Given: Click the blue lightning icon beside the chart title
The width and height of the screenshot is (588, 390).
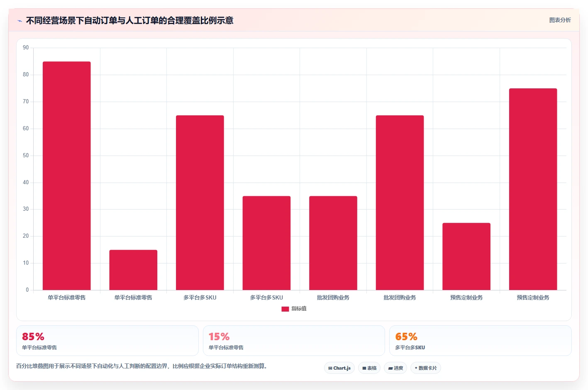Looking at the screenshot, I should [20, 21].
